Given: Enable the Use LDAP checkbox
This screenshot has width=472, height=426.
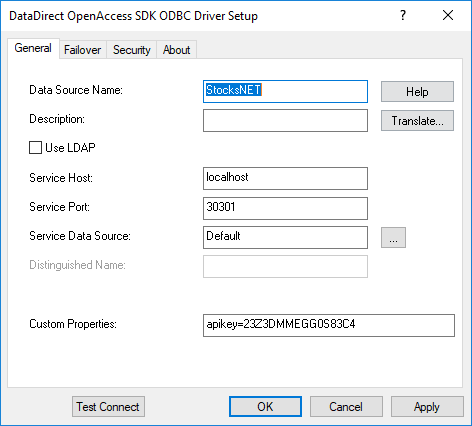Looking at the screenshot, I should [x=35, y=148].
